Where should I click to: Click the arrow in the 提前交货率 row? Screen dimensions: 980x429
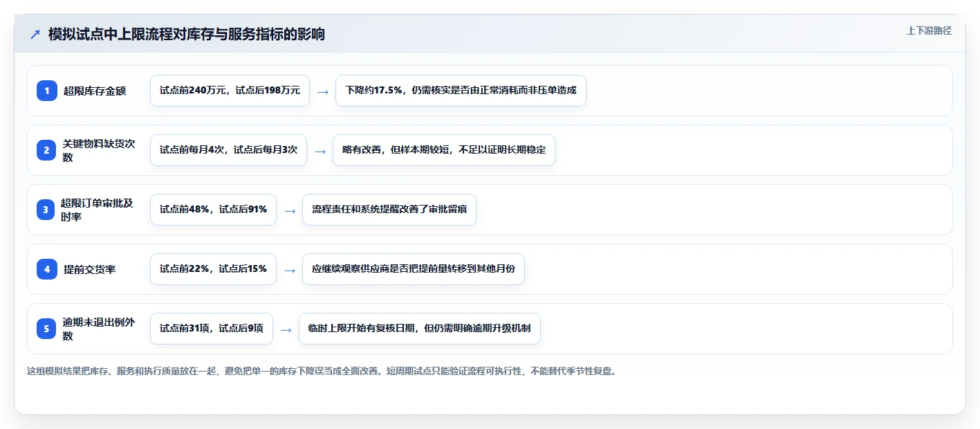click(289, 270)
